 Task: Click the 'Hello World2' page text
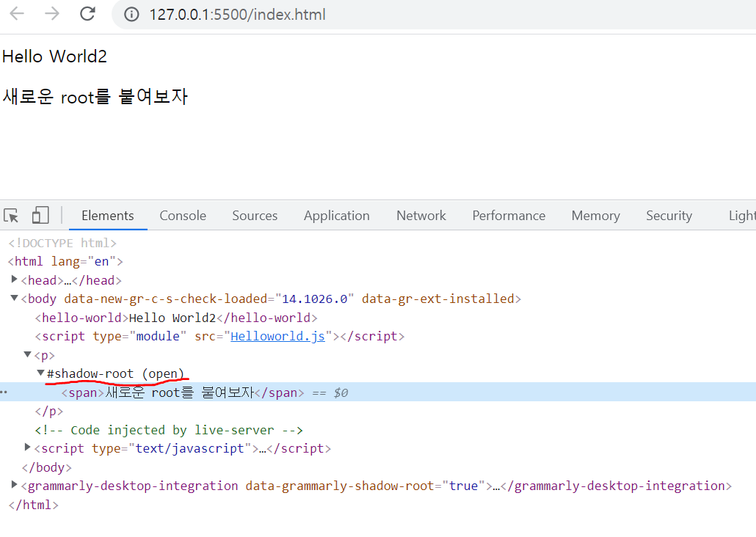coord(54,56)
